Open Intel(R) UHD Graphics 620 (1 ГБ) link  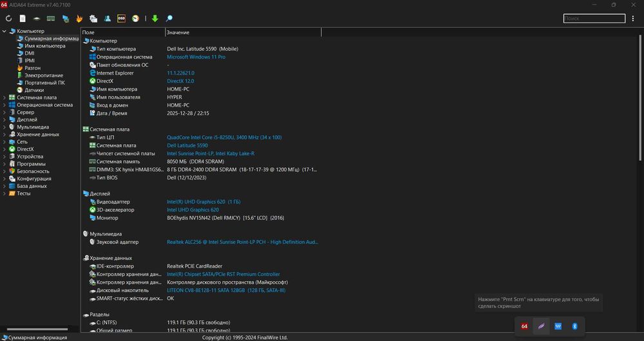tap(204, 202)
